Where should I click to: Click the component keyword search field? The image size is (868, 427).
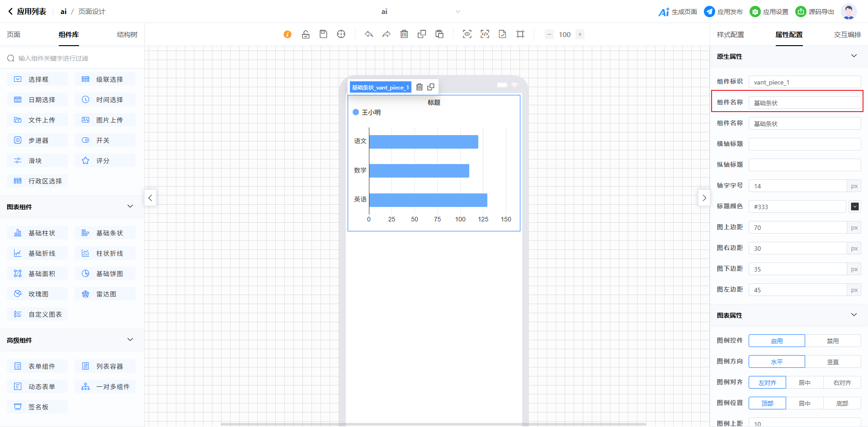[x=72, y=58]
